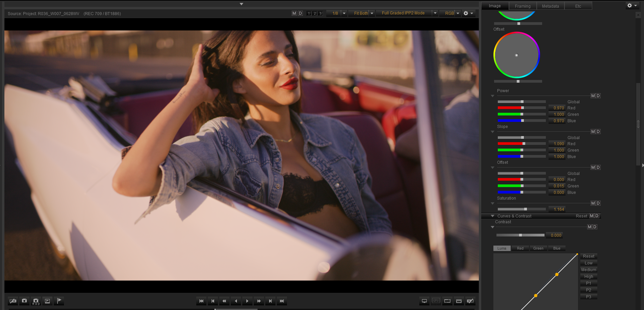Play the clip in reverse
This screenshot has width=644, height=310.
click(x=236, y=301)
